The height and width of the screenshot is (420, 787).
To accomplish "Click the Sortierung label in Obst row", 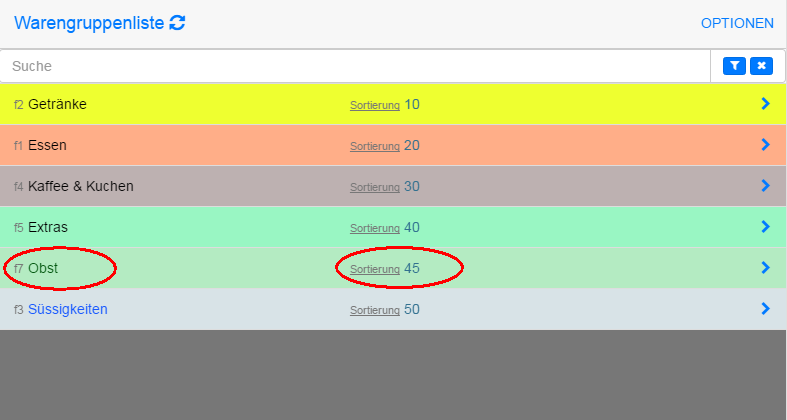I will pyautogui.click(x=374, y=269).
